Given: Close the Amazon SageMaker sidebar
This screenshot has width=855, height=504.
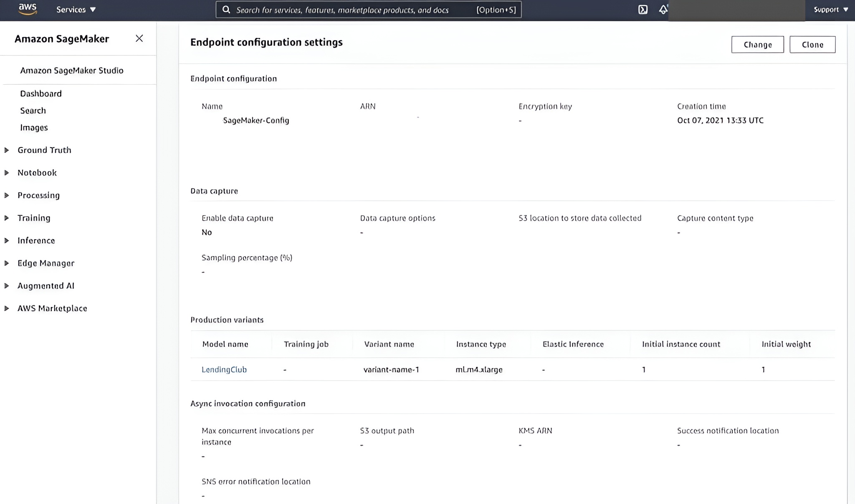Looking at the screenshot, I should [x=139, y=38].
